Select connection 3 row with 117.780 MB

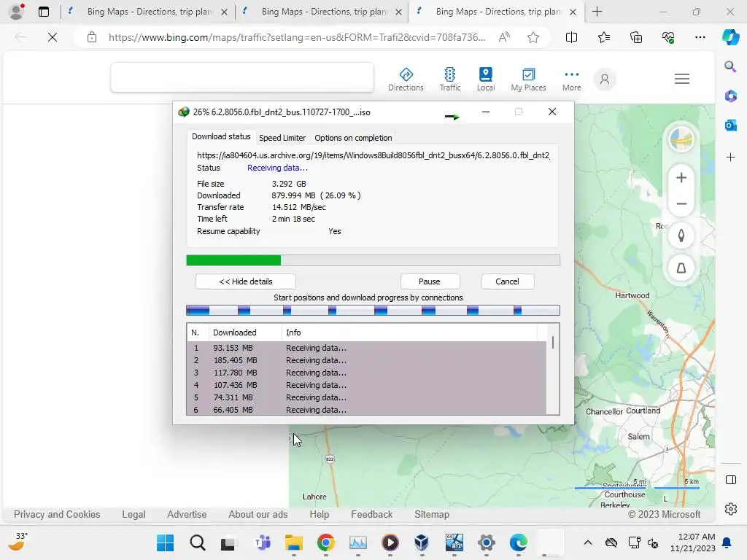coord(366,373)
